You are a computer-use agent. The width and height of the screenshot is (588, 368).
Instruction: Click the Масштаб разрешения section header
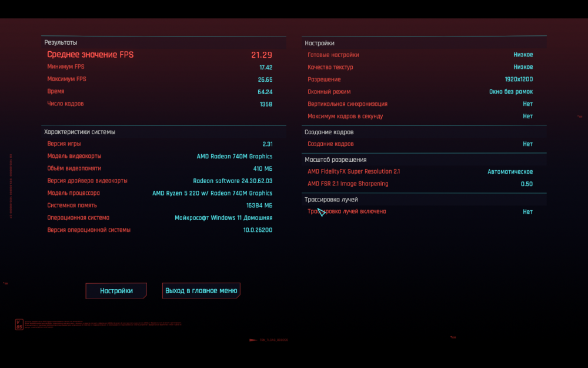click(x=336, y=160)
